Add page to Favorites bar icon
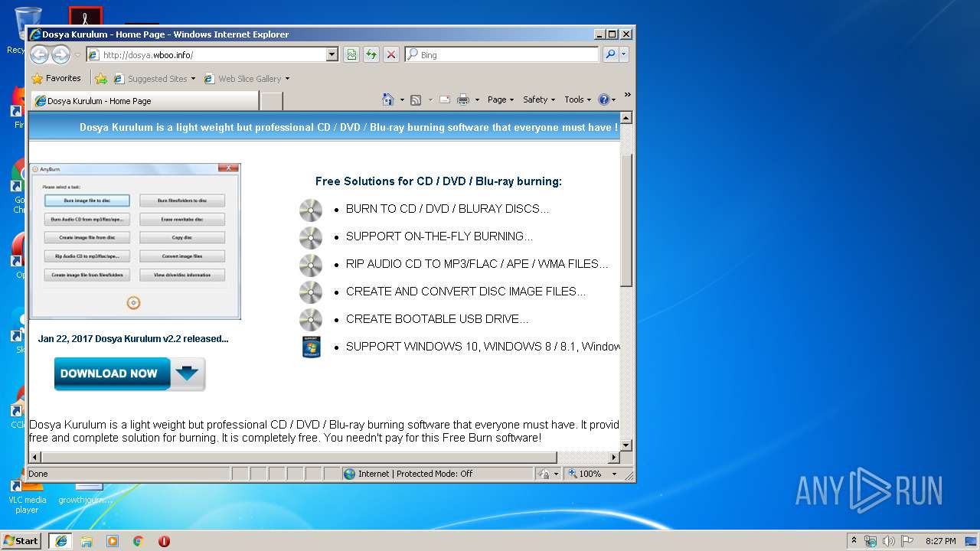980x551 pixels. tap(101, 78)
